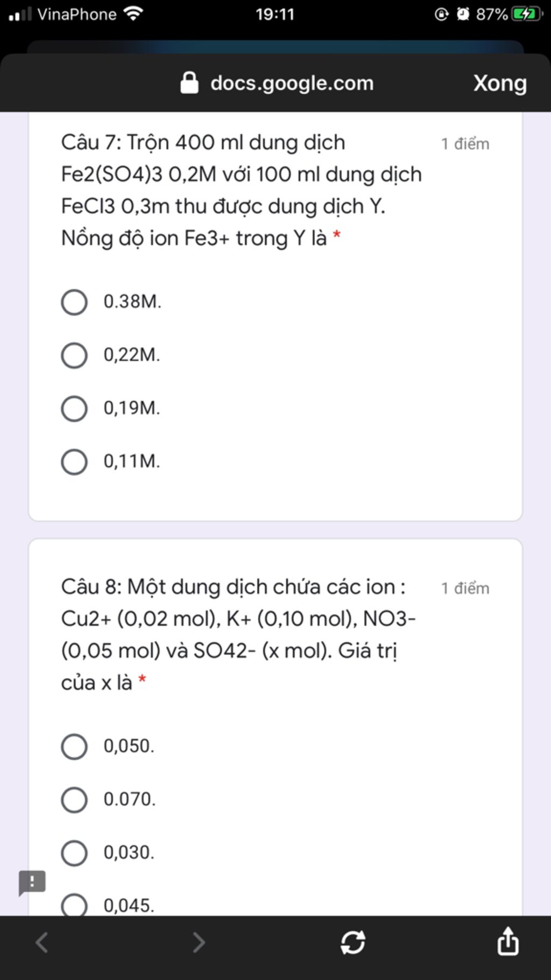Tap the padlock icon beside docs.google.com

(189, 83)
